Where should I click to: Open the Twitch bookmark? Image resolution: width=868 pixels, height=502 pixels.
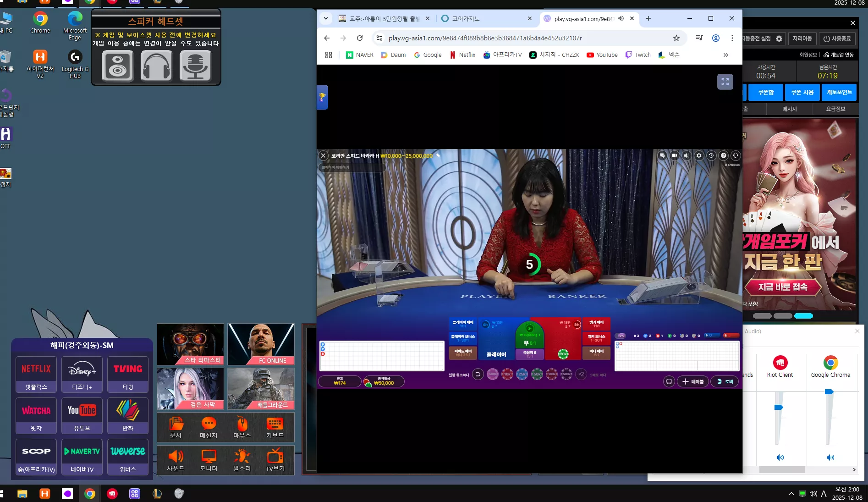coord(638,55)
